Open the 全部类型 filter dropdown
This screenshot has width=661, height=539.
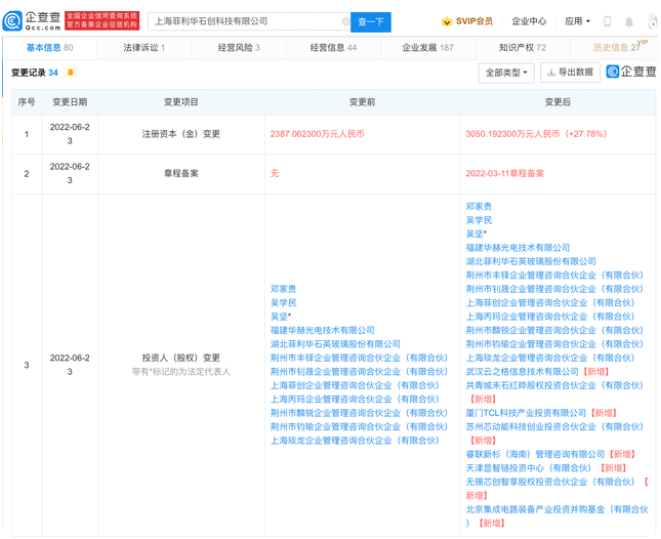(x=506, y=72)
